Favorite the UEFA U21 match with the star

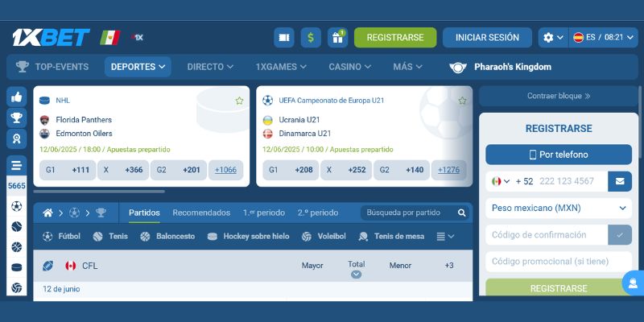click(x=462, y=101)
